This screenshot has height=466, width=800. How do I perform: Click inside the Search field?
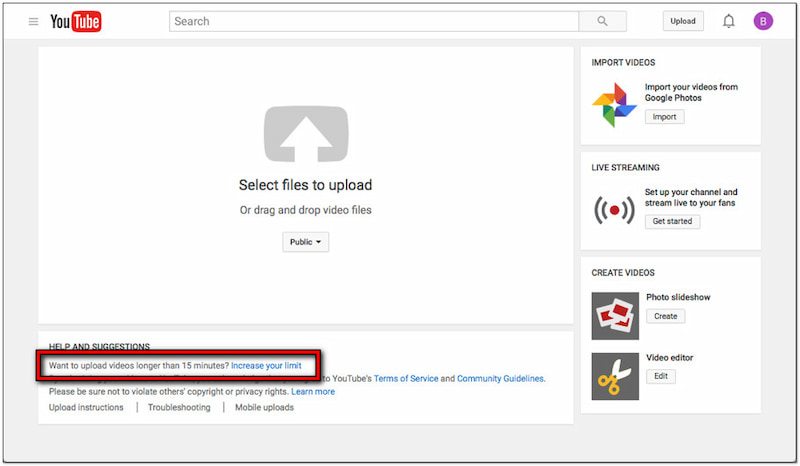374,21
